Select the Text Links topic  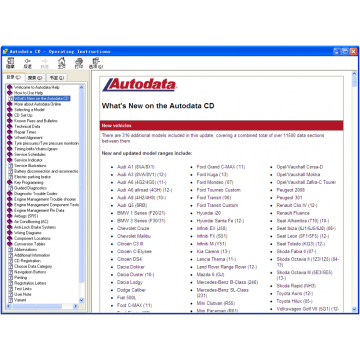tap(23, 289)
